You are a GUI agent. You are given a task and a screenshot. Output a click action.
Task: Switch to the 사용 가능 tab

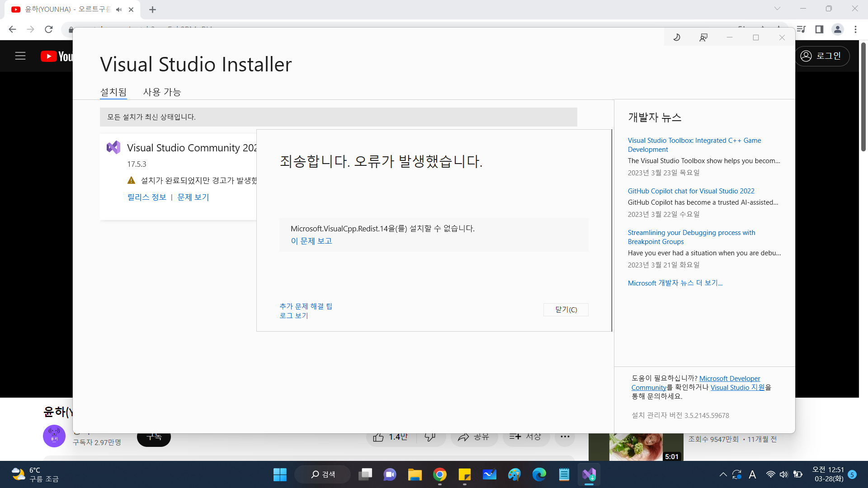162,92
